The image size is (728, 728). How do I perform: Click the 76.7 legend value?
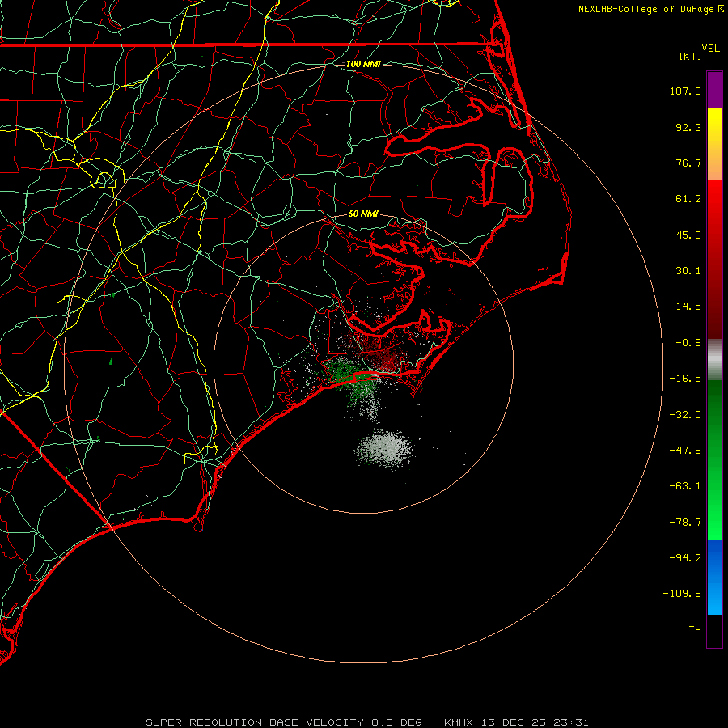(x=688, y=163)
